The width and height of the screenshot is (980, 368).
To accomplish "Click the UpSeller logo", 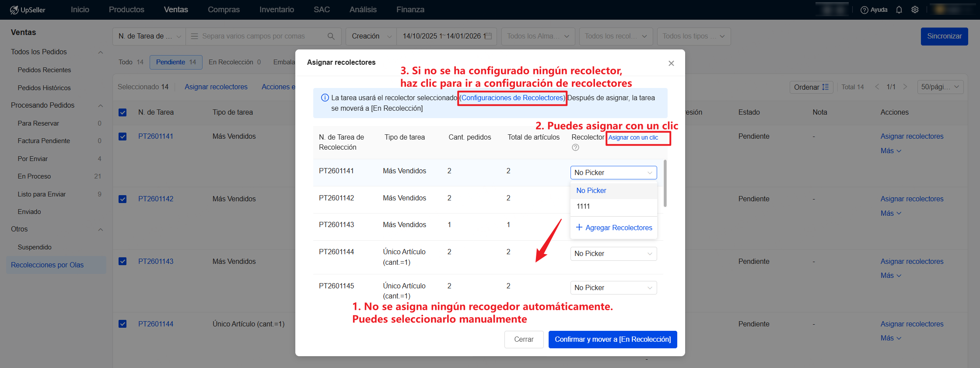I will (x=28, y=10).
